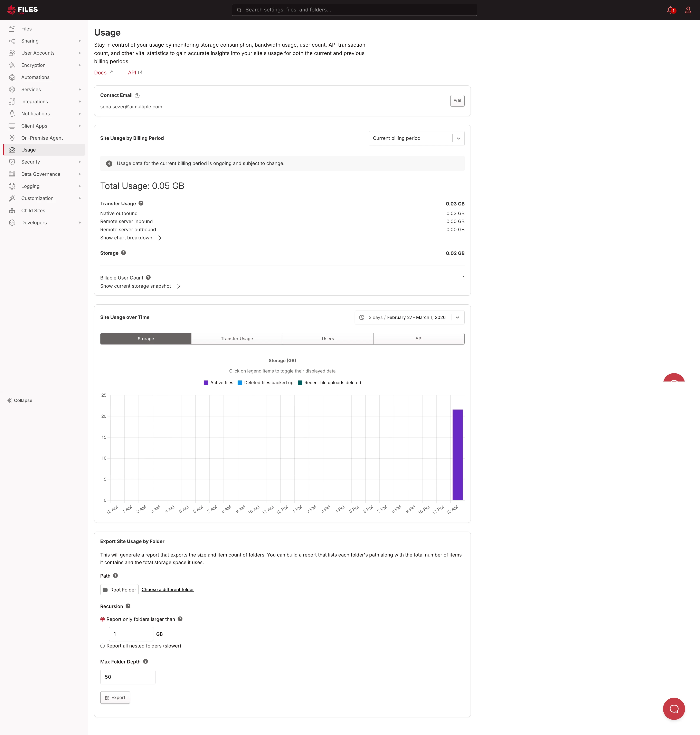Click the Developers code icon

pos(12,222)
